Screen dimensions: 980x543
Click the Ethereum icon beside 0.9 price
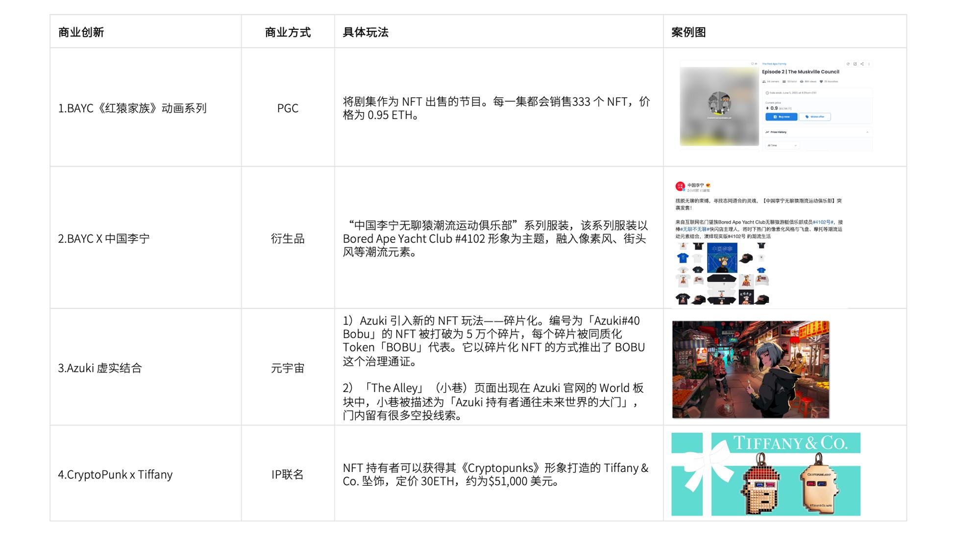tap(767, 108)
